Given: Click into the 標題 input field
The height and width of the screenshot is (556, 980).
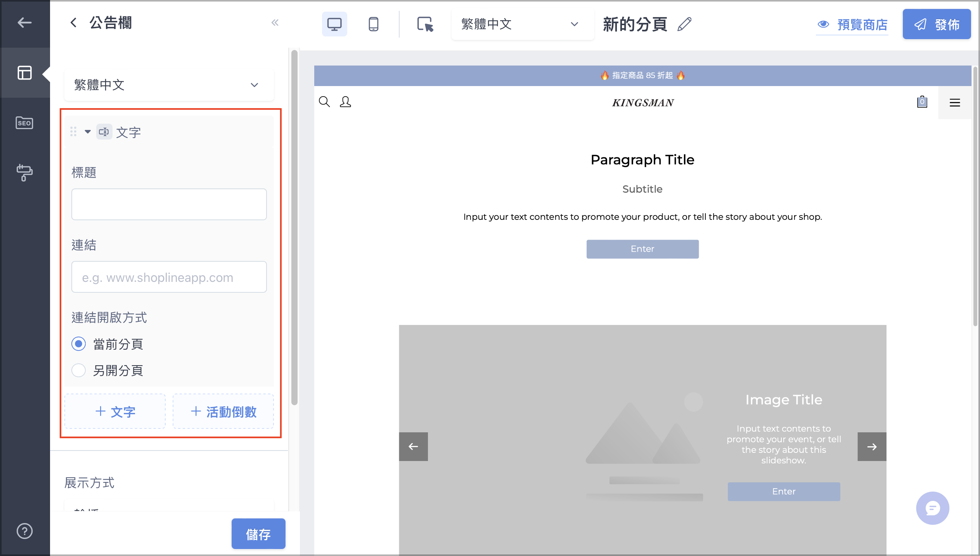Looking at the screenshot, I should tap(169, 204).
